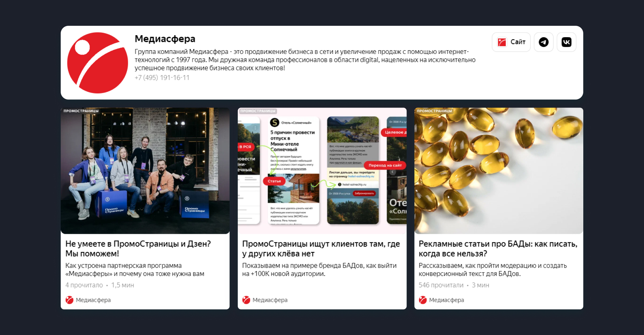Image resolution: width=644 pixels, height=335 pixels.
Task: Click Медиасфера logo under first article
Action: (69, 300)
